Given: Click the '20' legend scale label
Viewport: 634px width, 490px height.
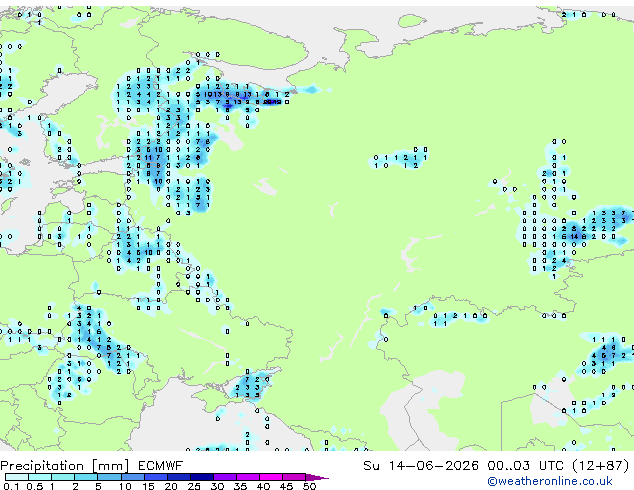Looking at the screenshot, I should coord(171,486).
